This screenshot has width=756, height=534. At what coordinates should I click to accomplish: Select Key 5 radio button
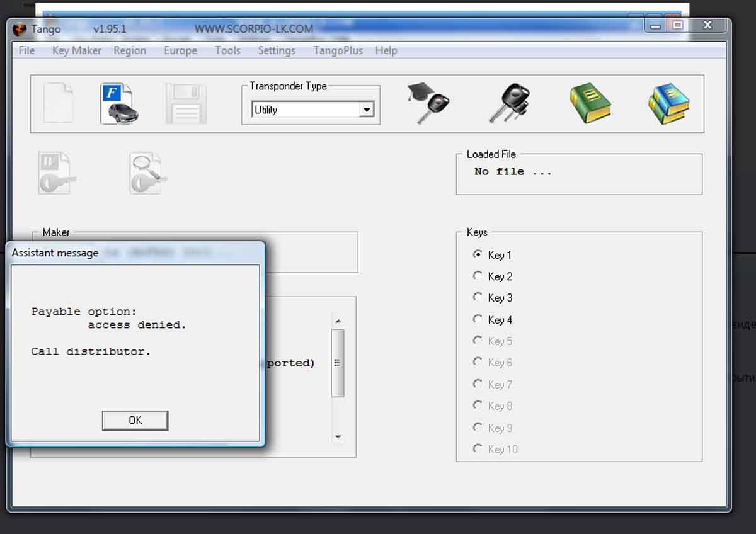click(x=478, y=341)
